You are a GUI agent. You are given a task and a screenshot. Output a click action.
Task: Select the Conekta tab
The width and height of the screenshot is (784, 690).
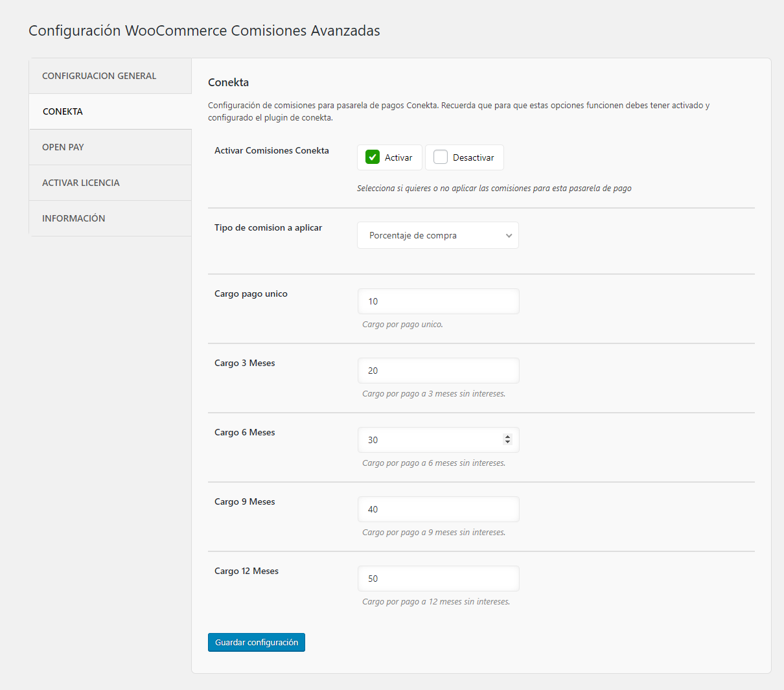coord(63,111)
